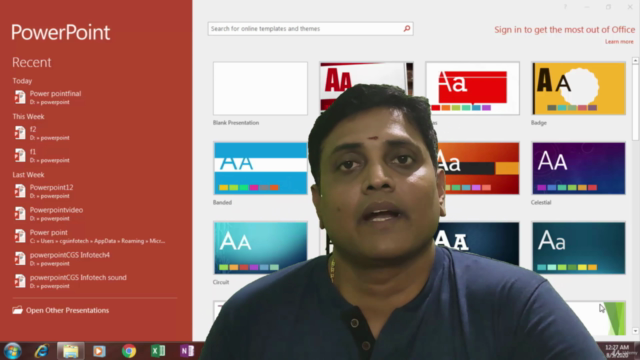Image resolution: width=640 pixels, height=360 pixels.
Task: Select the Badge template
Action: tap(578, 89)
